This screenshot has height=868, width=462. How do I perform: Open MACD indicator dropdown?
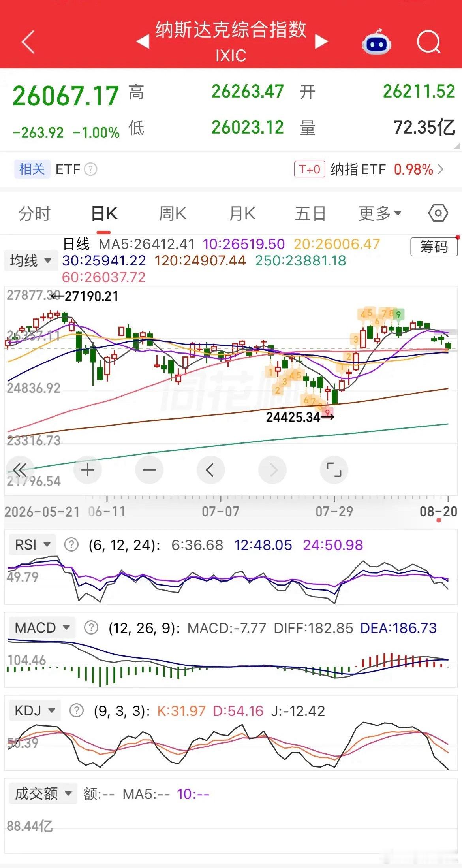coord(42,627)
